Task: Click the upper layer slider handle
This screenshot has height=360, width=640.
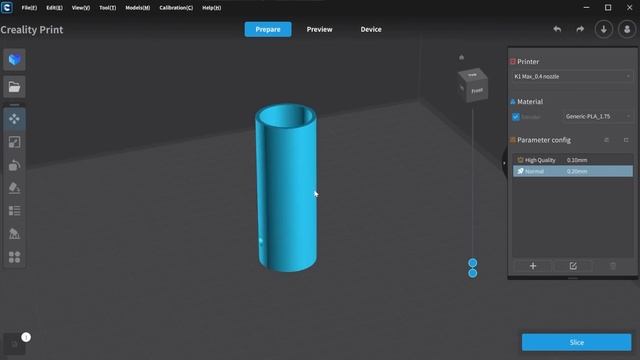Action: click(473, 263)
